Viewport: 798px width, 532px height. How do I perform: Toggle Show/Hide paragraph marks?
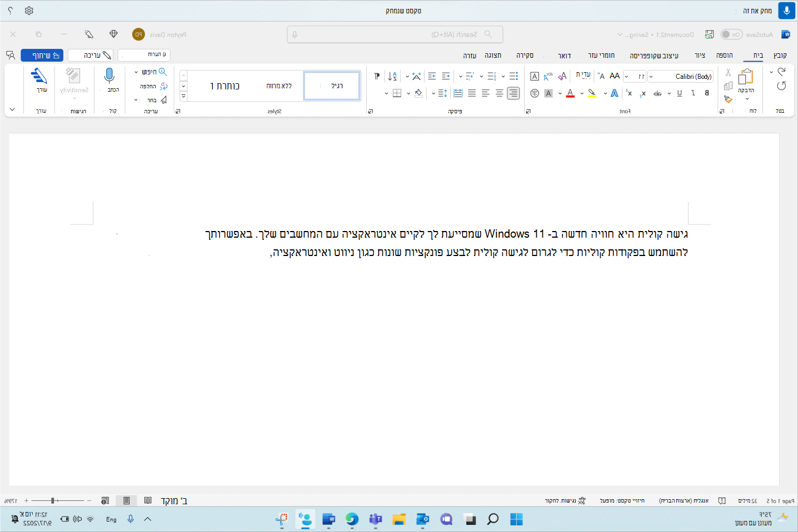pyautogui.click(x=377, y=76)
